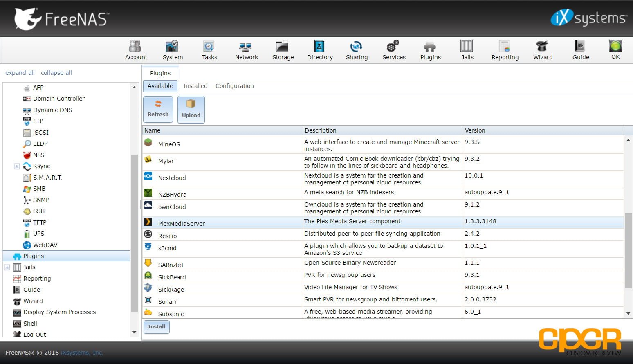
Task: Select SSH in the services tree
Action: (39, 211)
